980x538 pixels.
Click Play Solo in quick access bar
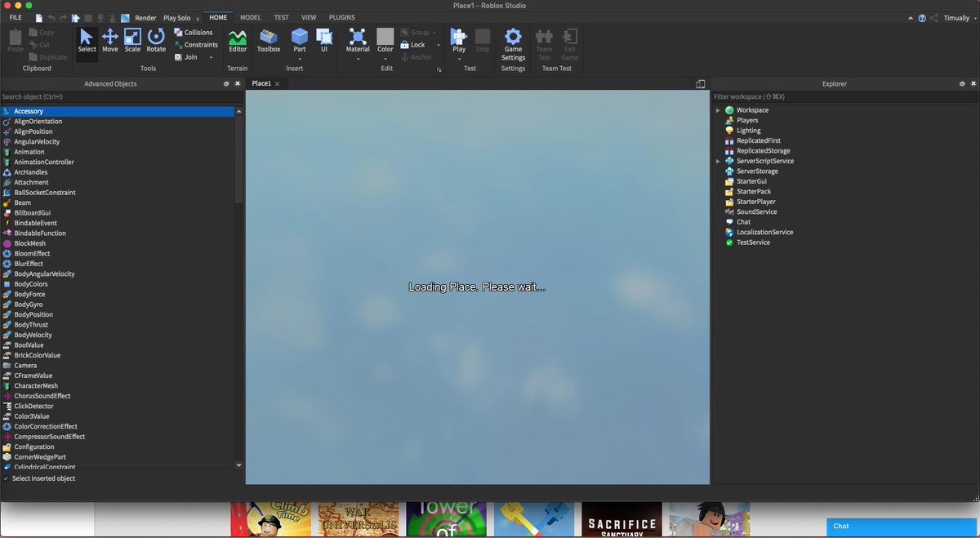[176, 17]
